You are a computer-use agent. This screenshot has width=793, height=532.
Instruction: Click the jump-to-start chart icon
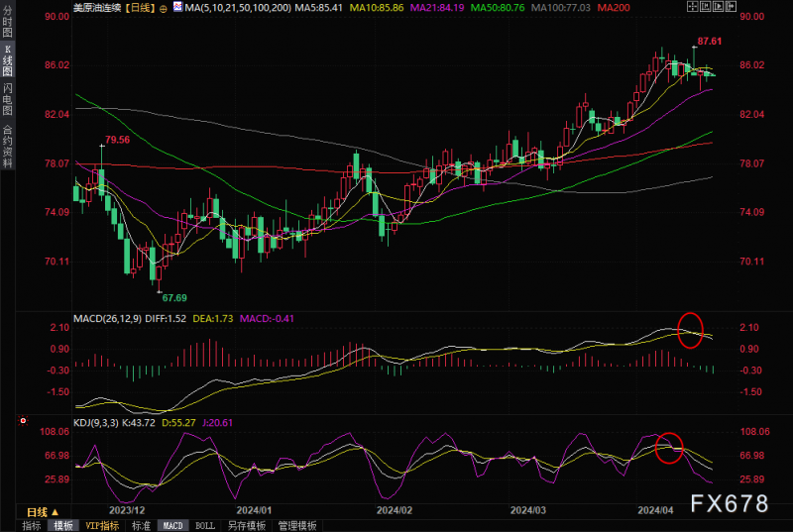pos(706,6)
